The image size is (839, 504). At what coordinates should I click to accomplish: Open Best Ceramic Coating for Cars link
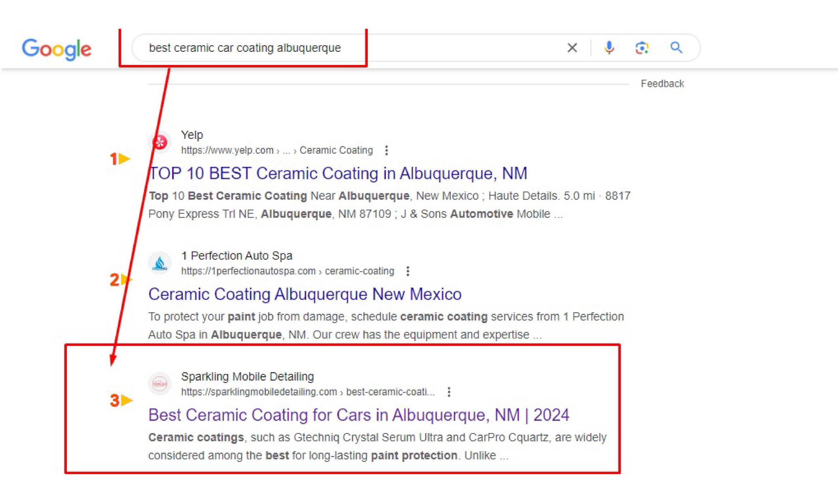[359, 415]
